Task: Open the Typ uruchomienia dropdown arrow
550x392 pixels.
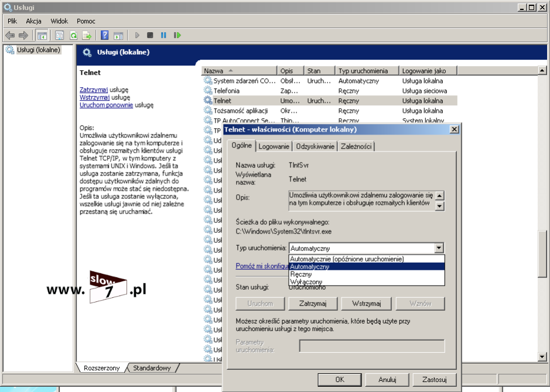Action: (439, 248)
